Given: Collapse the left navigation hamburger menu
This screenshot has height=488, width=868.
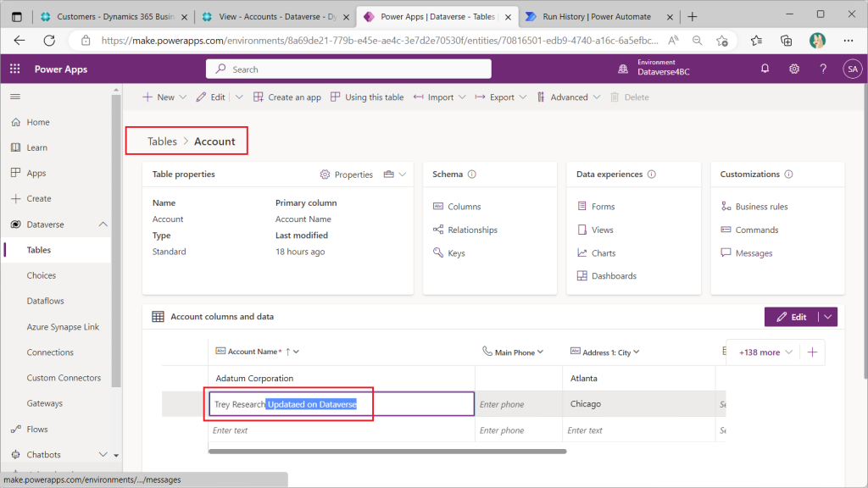Looking at the screenshot, I should [15, 97].
